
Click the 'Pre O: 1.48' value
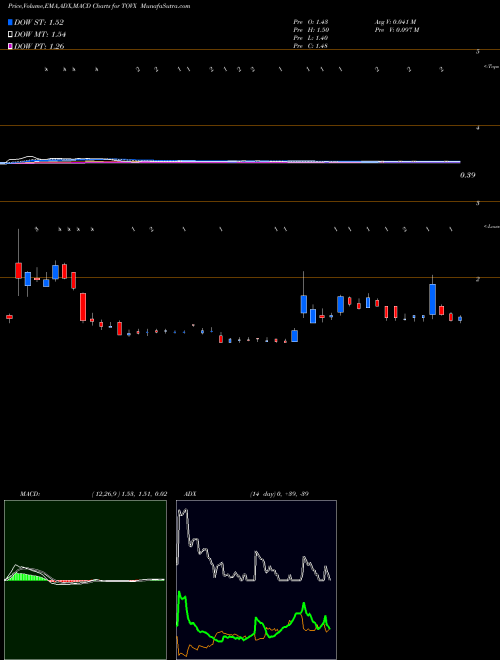(311, 22)
